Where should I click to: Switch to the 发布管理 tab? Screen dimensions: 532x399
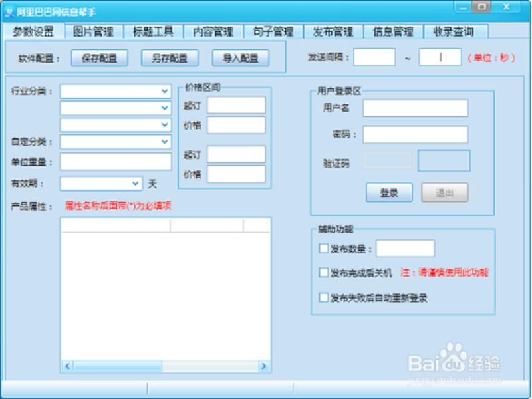click(334, 31)
